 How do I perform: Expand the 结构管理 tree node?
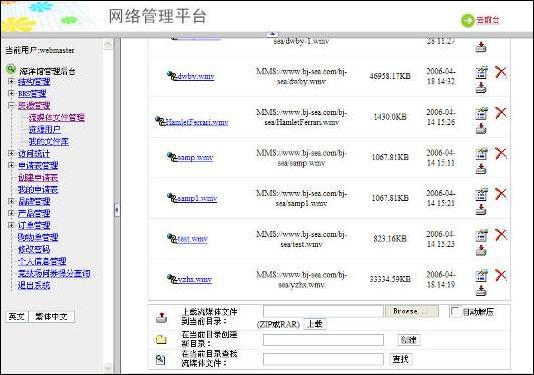[11, 81]
